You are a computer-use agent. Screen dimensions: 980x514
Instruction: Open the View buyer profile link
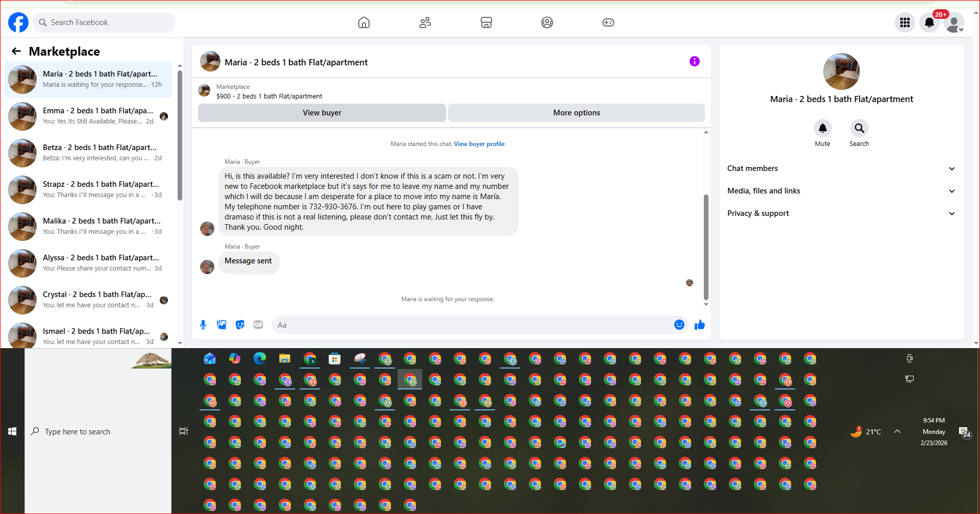pos(479,144)
